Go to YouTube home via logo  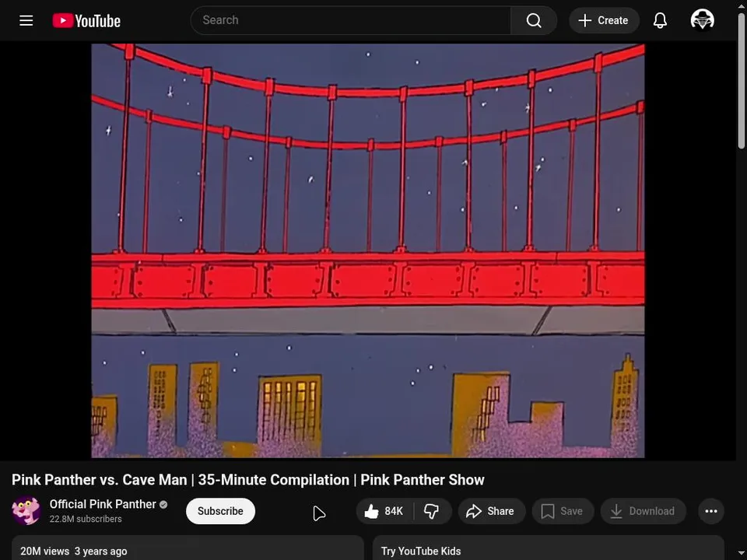pos(86,20)
